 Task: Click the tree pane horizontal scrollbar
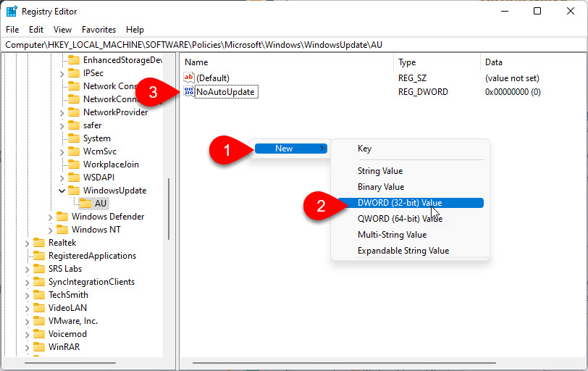coord(70,363)
